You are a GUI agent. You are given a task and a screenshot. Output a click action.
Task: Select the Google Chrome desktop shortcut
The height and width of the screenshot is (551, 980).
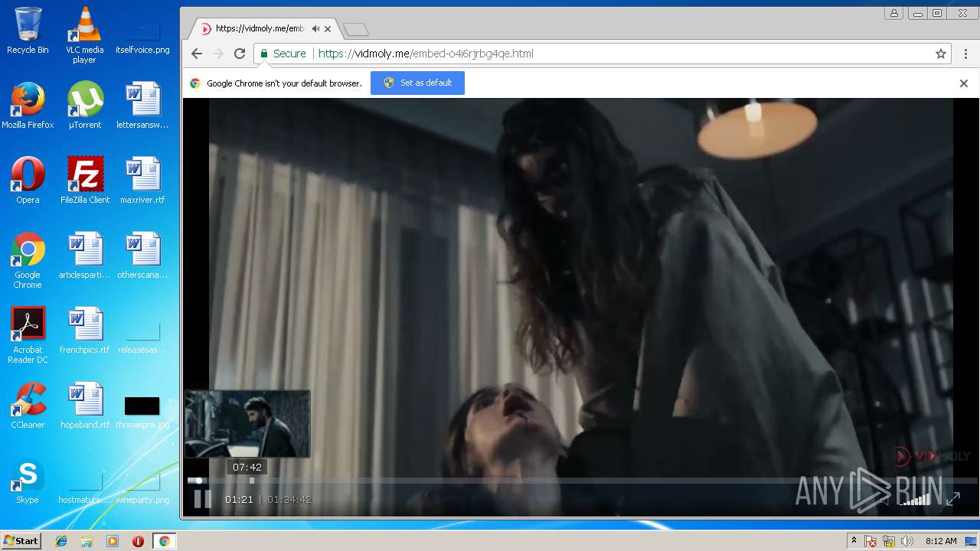[28, 260]
